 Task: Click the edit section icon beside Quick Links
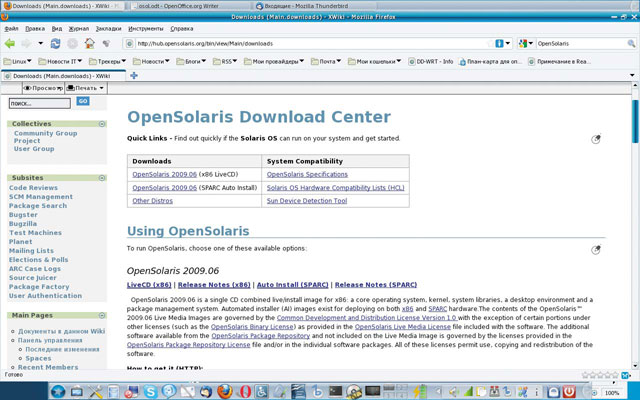click(596, 139)
